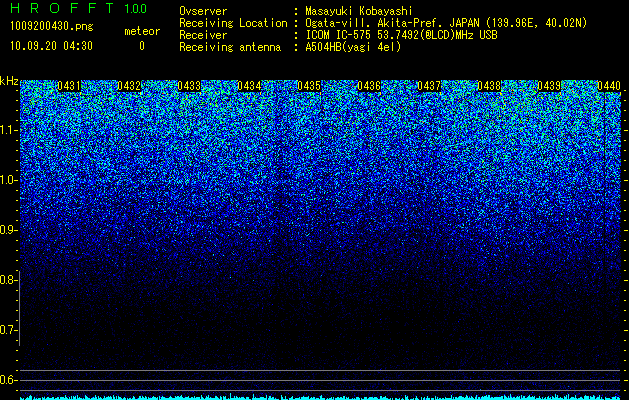Click the 0.6 kHz axis label
629x400 pixels.
(x=8, y=380)
